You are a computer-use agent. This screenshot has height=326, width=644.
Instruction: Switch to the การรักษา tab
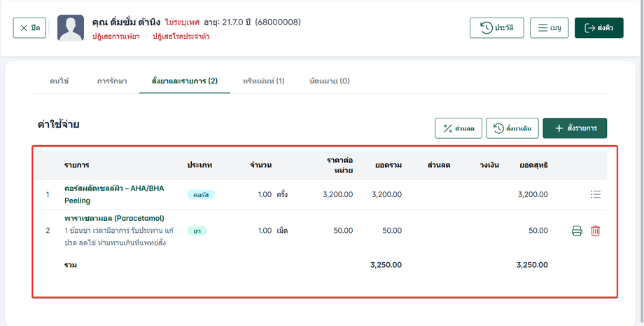coord(112,81)
